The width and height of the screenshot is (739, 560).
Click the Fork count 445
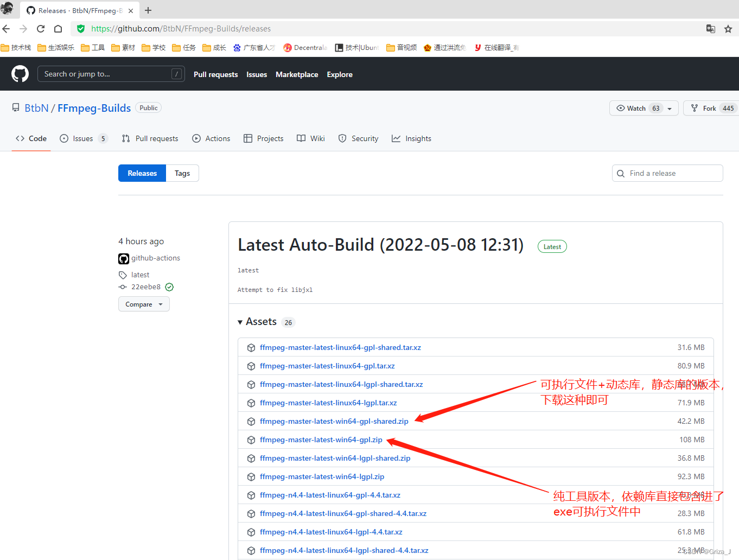point(728,109)
